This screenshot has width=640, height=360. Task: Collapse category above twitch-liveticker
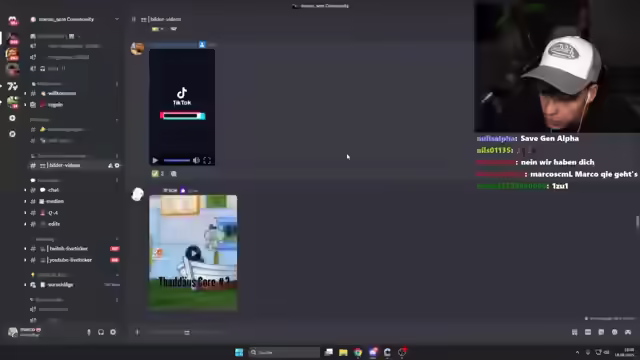44,239
